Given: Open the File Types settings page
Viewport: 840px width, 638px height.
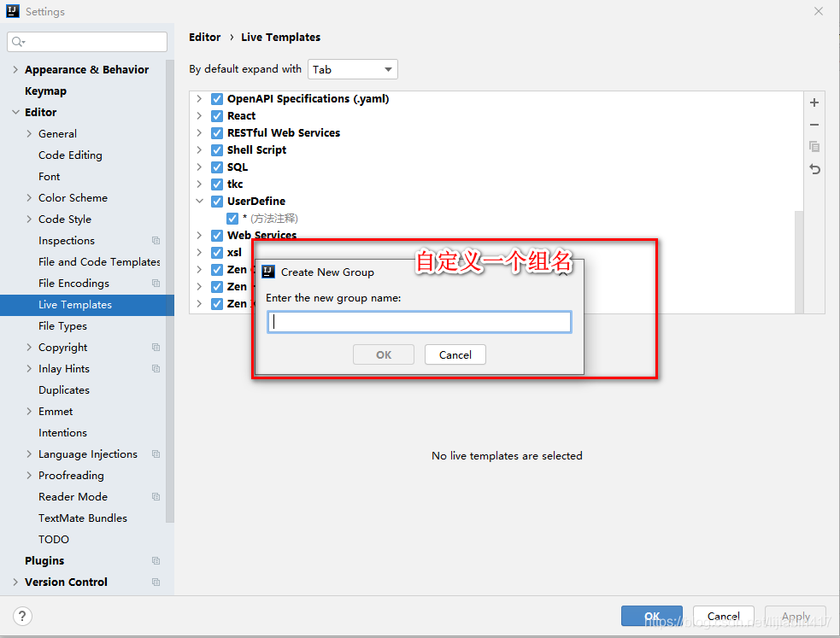Looking at the screenshot, I should click(x=62, y=326).
